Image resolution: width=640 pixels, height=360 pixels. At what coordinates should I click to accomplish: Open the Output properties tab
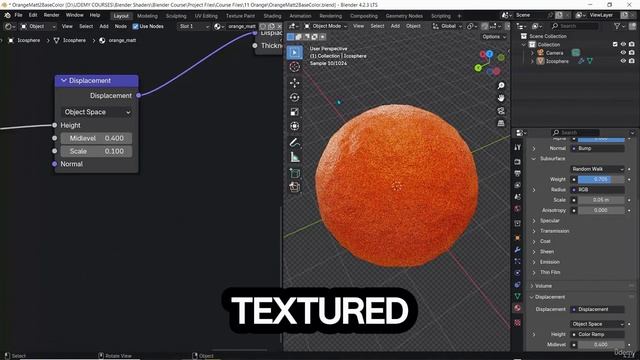pos(518,173)
